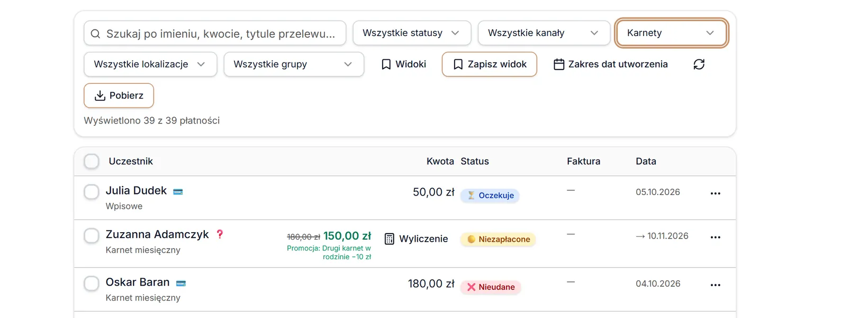Open Zakres dat utworzenia date picker

tap(611, 64)
